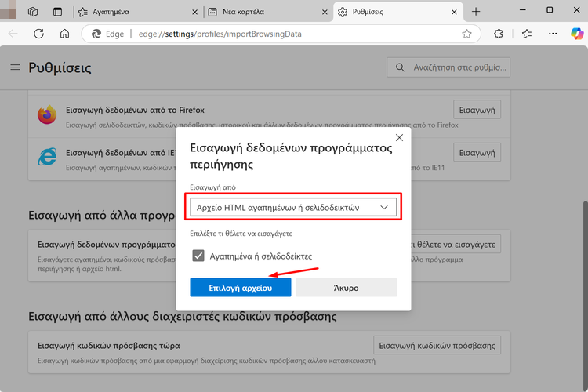Click the 'Επιλογή αρχείου' button
Screen dimensions: 588x392
pos(241,288)
